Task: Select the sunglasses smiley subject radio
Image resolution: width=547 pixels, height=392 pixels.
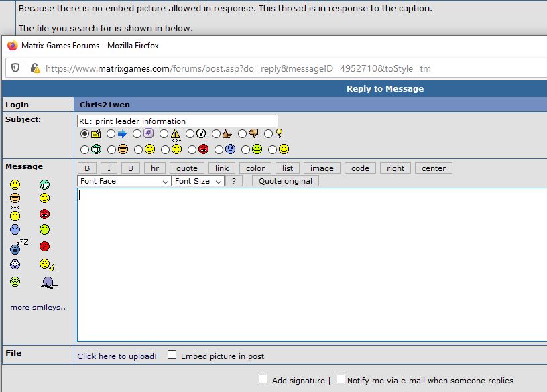Action: point(111,149)
